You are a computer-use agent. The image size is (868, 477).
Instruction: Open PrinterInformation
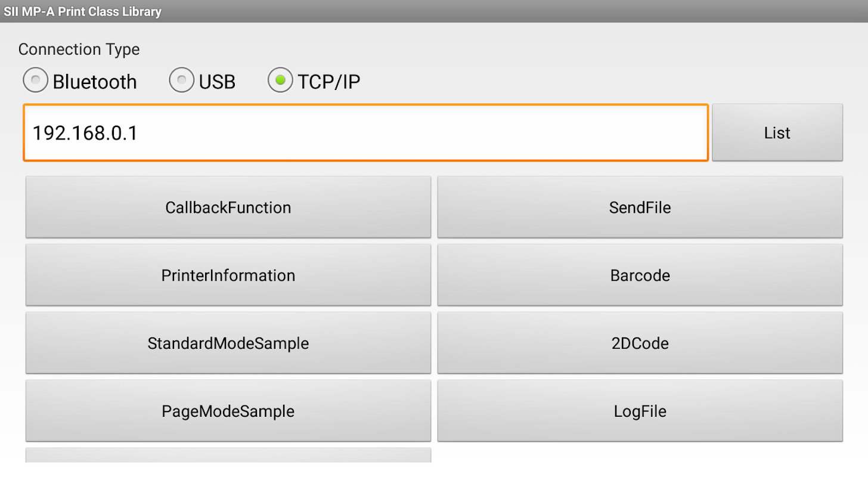click(228, 275)
